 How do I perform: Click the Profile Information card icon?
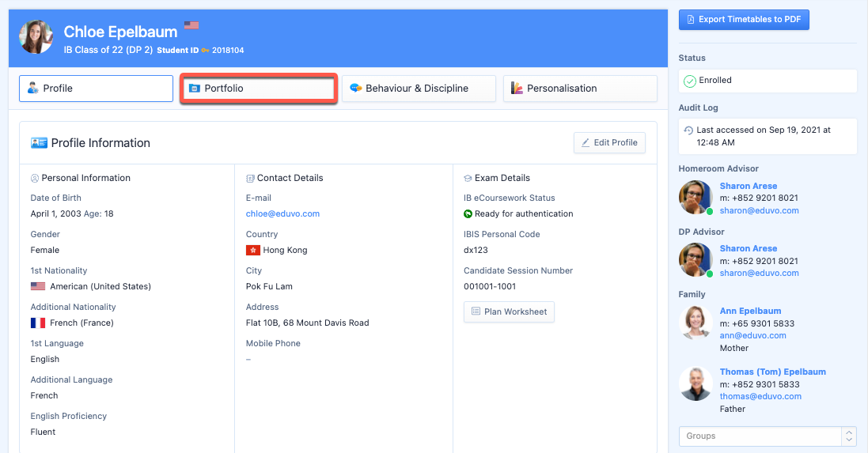point(39,143)
